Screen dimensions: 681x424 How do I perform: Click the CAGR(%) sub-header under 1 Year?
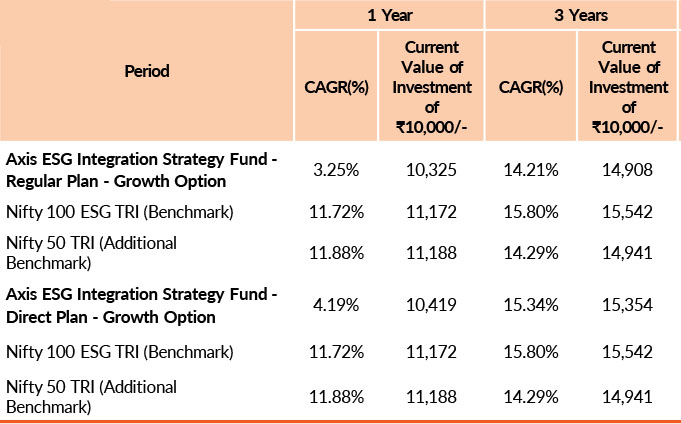pyautogui.click(x=336, y=88)
